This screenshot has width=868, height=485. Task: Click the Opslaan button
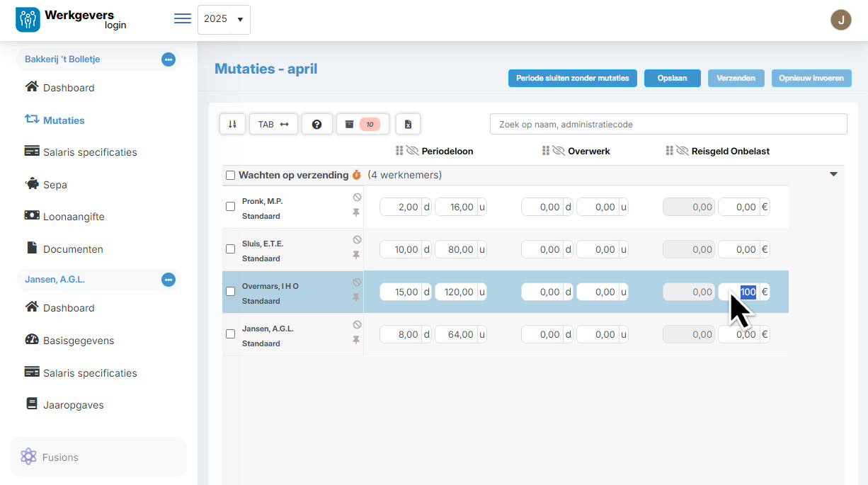coord(671,78)
